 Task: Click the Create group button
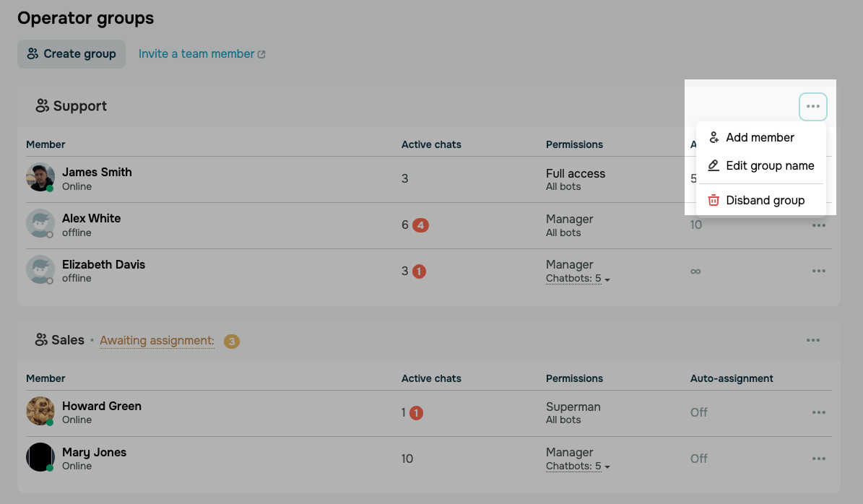71,54
